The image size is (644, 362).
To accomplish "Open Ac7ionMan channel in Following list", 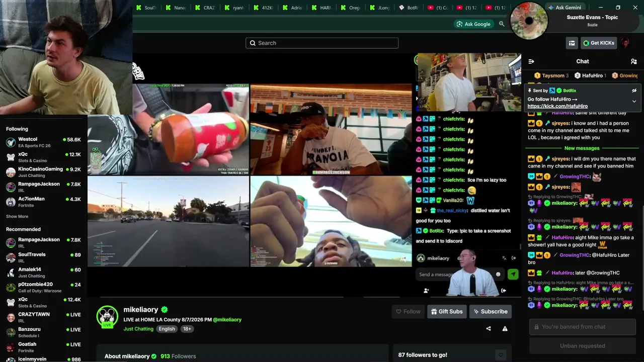I will [43, 202].
